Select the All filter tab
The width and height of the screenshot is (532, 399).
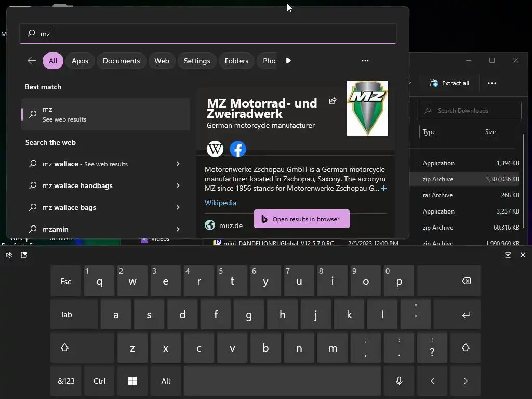(53, 61)
